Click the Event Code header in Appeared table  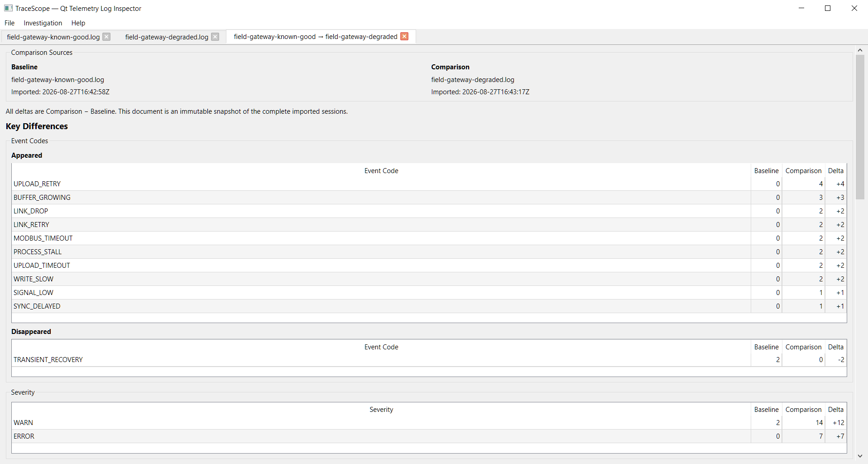pyautogui.click(x=381, y=171)
